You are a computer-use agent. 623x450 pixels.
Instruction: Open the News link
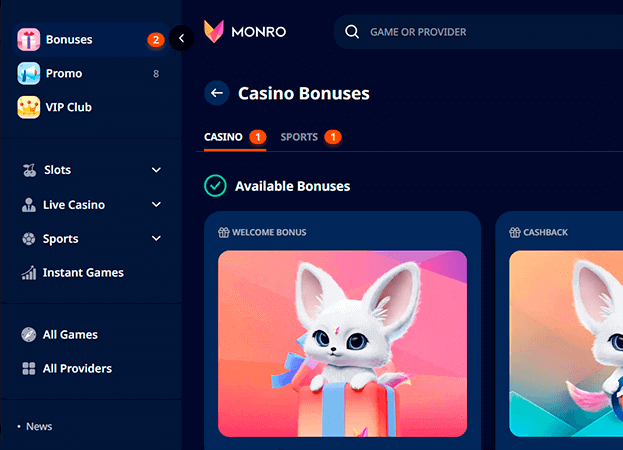39,427
